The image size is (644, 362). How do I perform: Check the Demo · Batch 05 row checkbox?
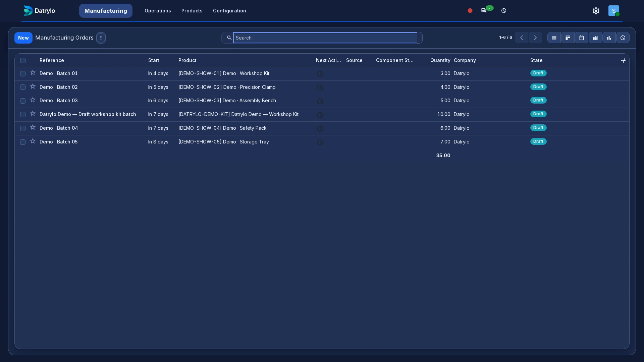tap(23, 142)
